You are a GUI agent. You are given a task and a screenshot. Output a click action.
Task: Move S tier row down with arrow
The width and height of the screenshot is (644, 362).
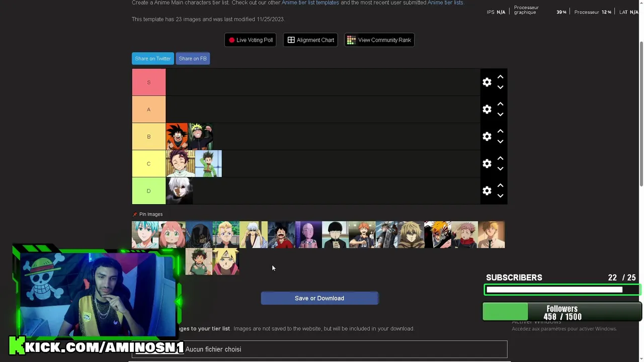click(500, 87)
